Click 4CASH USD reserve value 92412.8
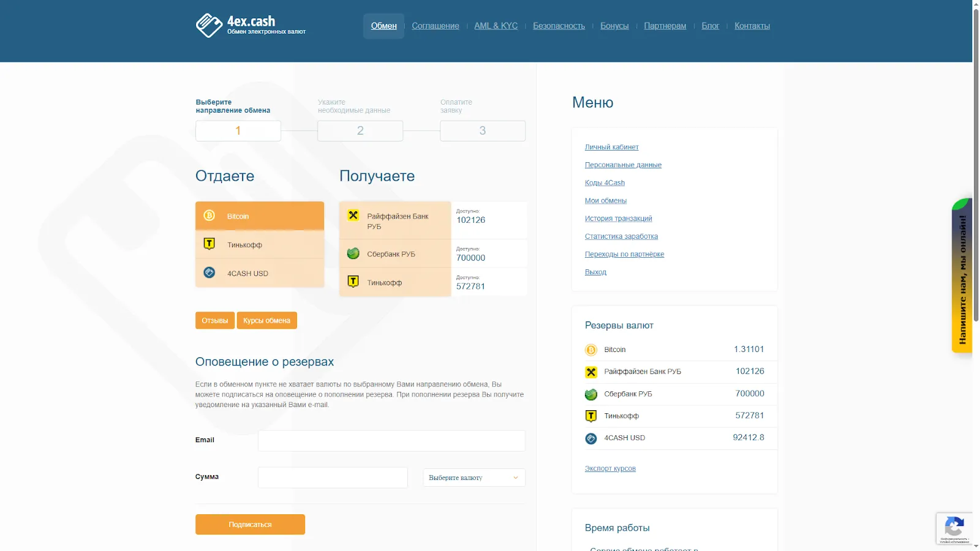Viewport: 980px width, 551px height. (x=748, y=438)
